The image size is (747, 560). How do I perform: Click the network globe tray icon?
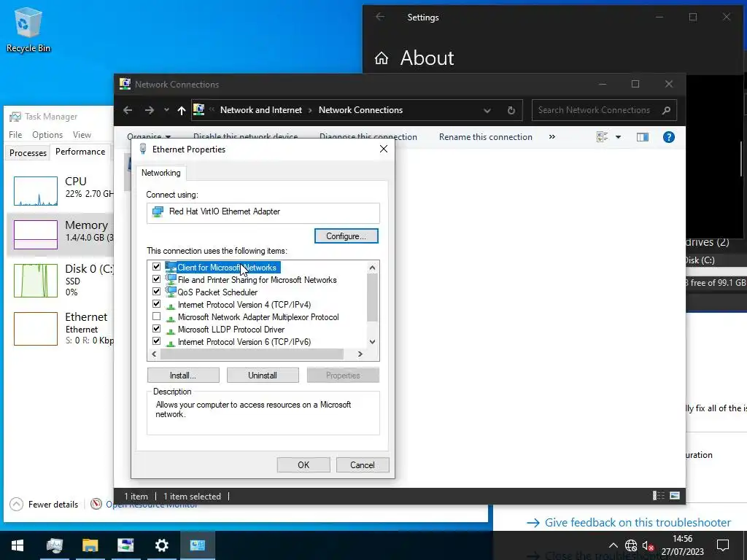[x=631, y=545]
